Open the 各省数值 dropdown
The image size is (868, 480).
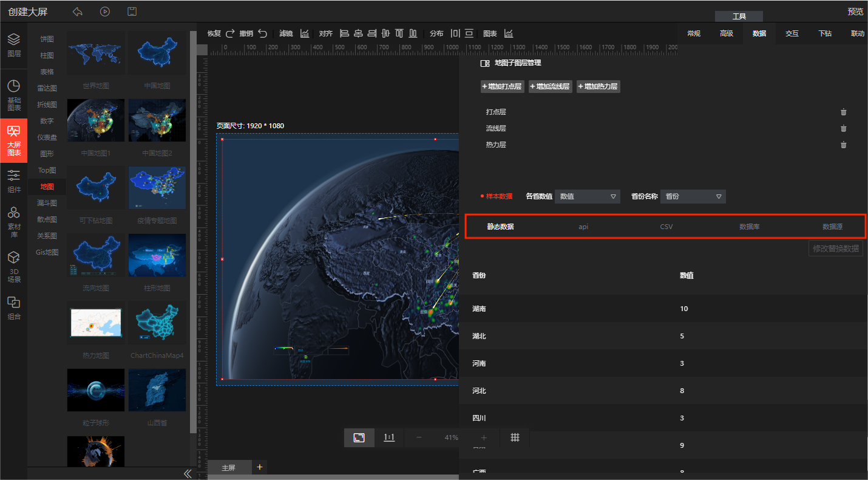coord(587,196)
